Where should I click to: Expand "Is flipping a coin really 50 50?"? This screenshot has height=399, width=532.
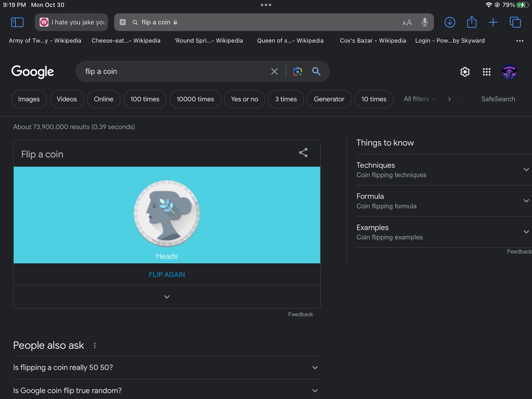tap(315, 368)
